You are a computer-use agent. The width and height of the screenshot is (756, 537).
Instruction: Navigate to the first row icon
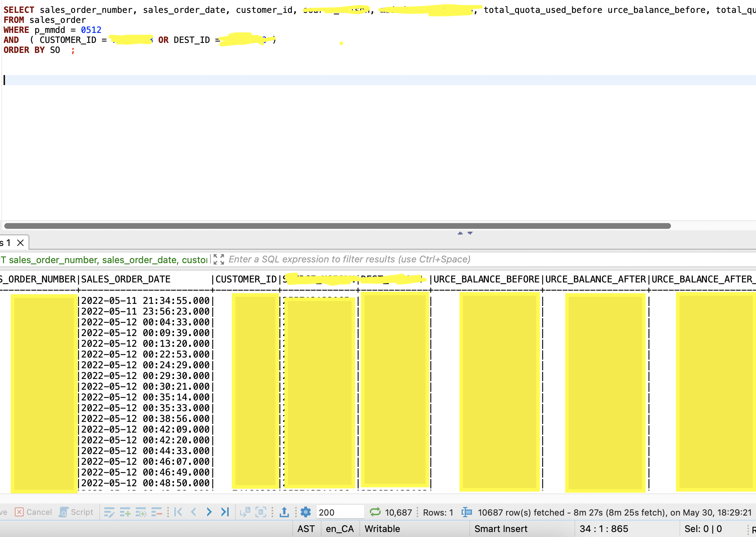[x=178, y=512]
